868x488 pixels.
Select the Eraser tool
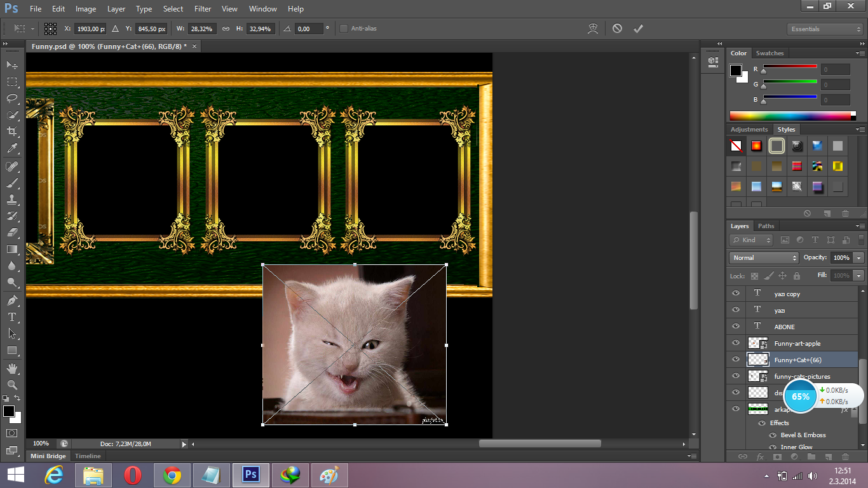tap(12, 233)
